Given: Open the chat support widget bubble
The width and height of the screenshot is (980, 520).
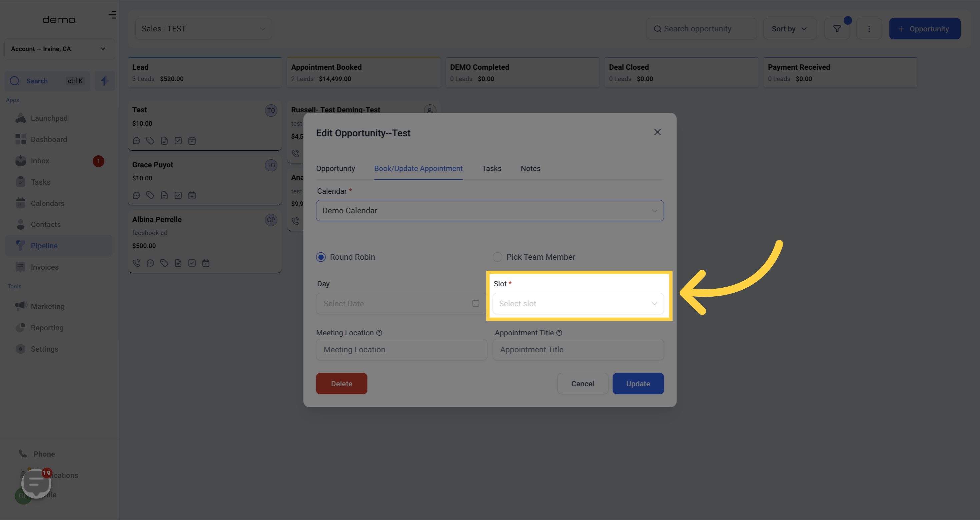Looking at the screenshot, I should [36, 483].
